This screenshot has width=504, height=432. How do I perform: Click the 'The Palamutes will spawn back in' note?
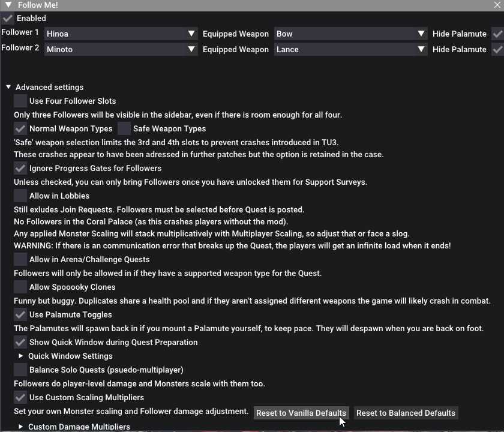[x=248, y=329]
